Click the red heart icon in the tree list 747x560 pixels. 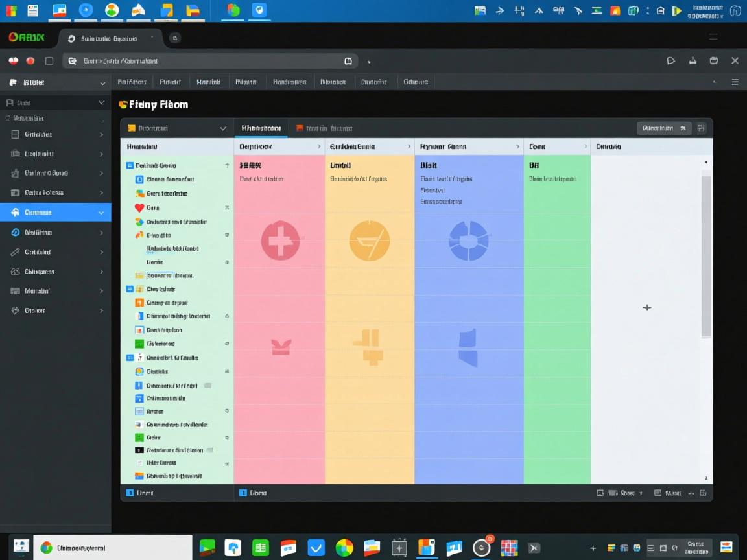[x=139, y=208]
